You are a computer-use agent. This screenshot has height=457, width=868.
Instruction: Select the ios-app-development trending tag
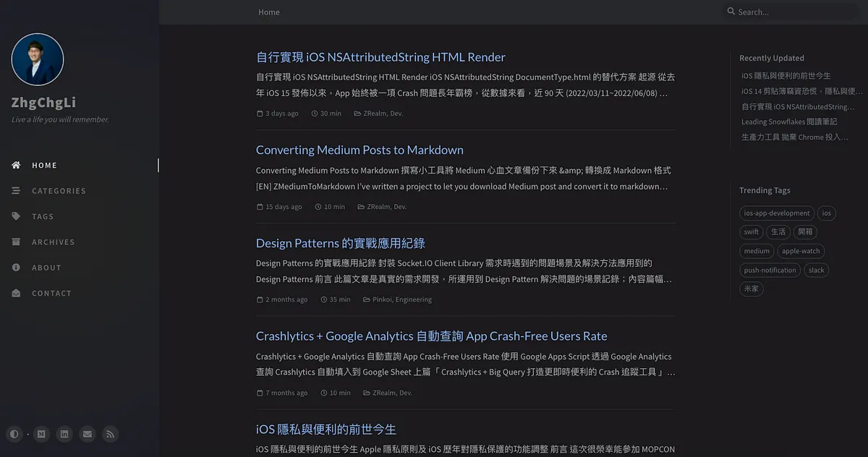[x=777, y=213]
